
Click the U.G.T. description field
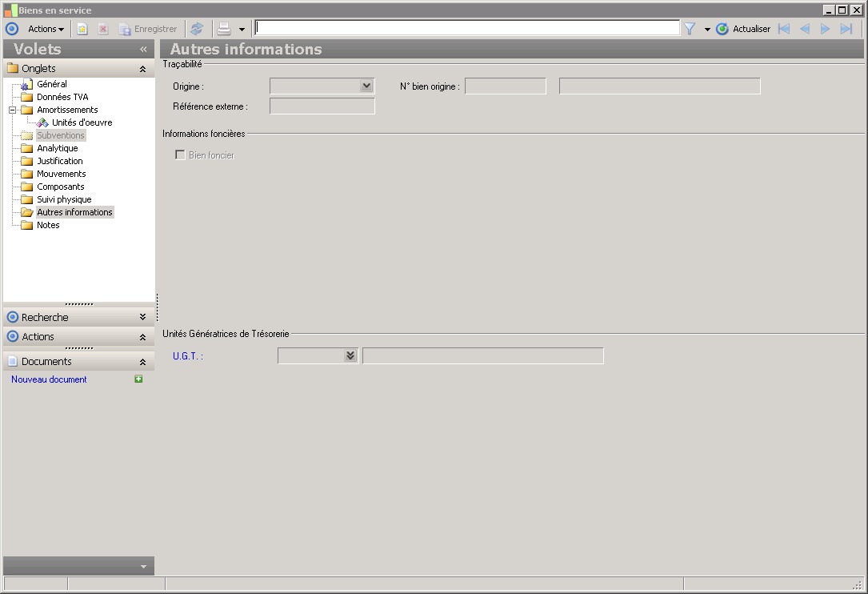482,355
